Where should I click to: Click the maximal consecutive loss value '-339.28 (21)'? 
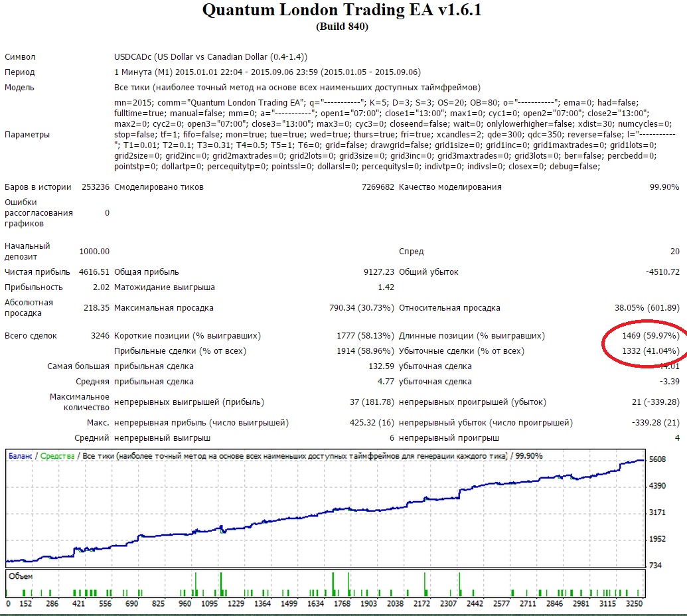tap(656, 423)
